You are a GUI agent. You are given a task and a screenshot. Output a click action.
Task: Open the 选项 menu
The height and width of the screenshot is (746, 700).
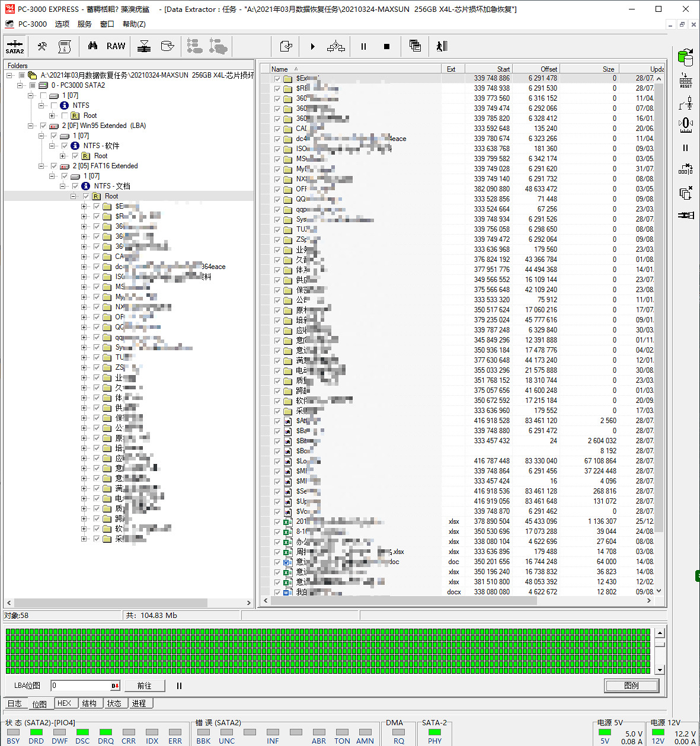pos(62,24)
